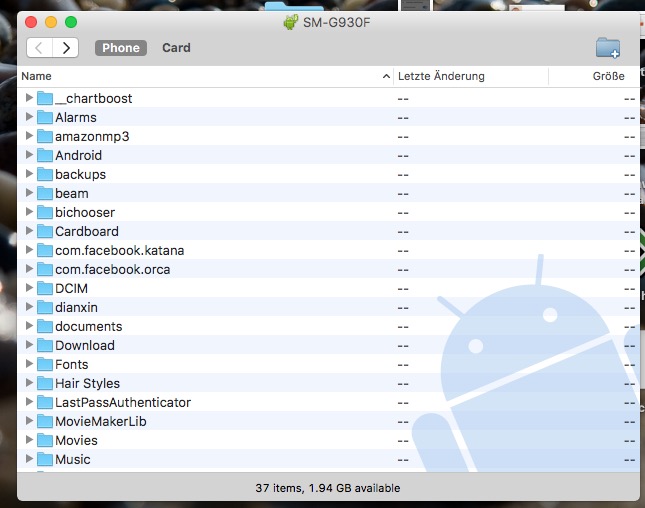Screen dimensions: 645x508
Task: Click the Android robot icon in title bar
Action: (x=290, y=22)
